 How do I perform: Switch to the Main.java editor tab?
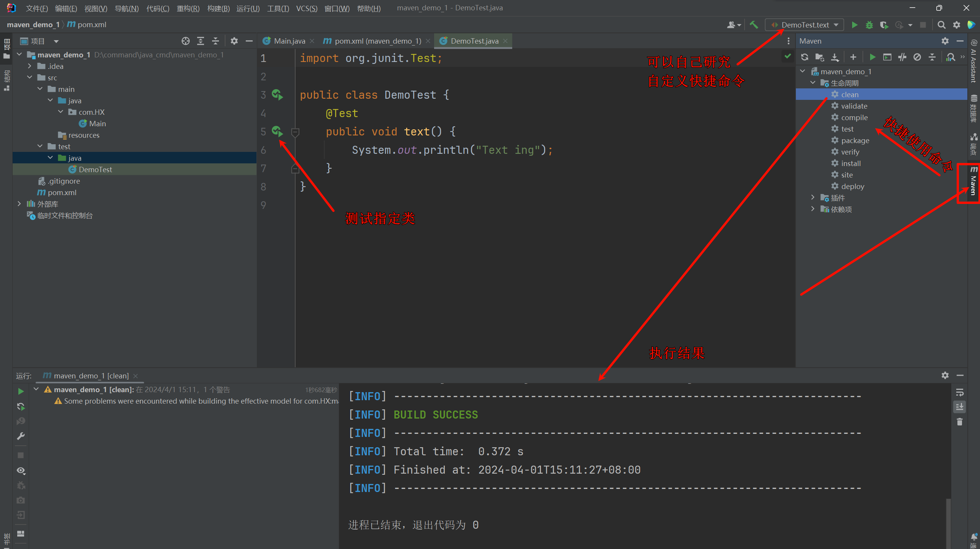289,41
